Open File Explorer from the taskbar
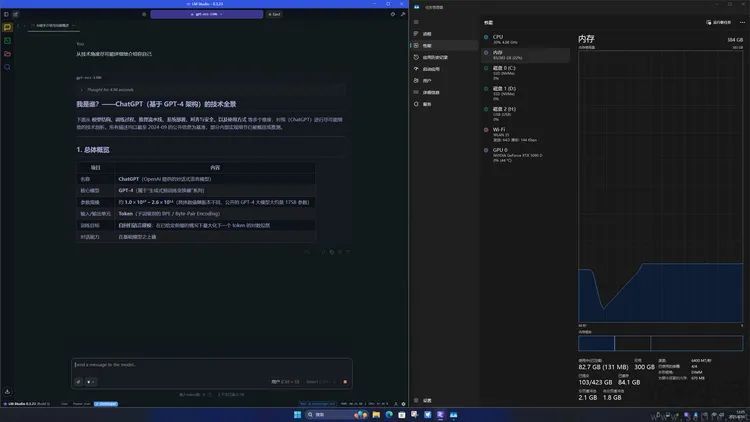This screenshot has height=422, width=750. pyautogui.click(x=376, y=414)
